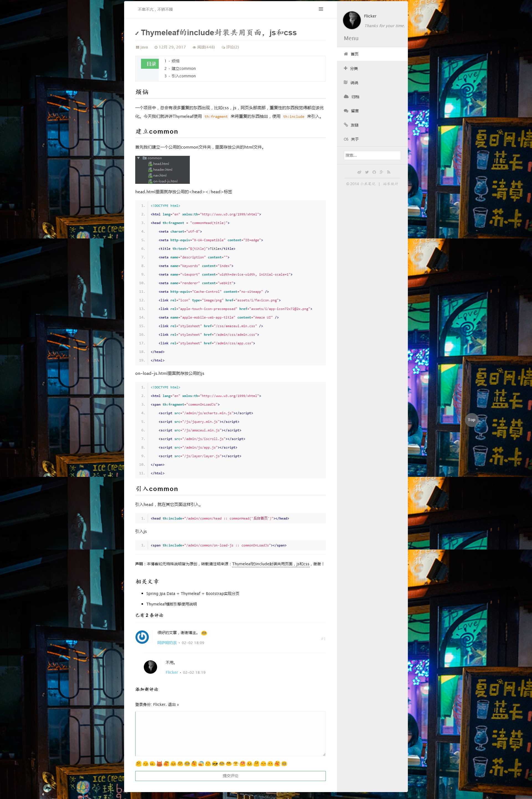Viewport: 532px width, 799px height.
Task: Open the 小米笔记 footer link
Action: coord(368,184)
